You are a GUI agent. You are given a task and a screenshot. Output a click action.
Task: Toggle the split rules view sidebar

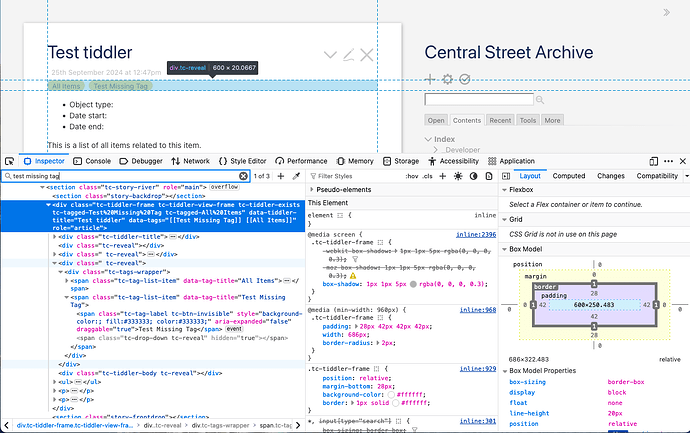click(506, 176)
